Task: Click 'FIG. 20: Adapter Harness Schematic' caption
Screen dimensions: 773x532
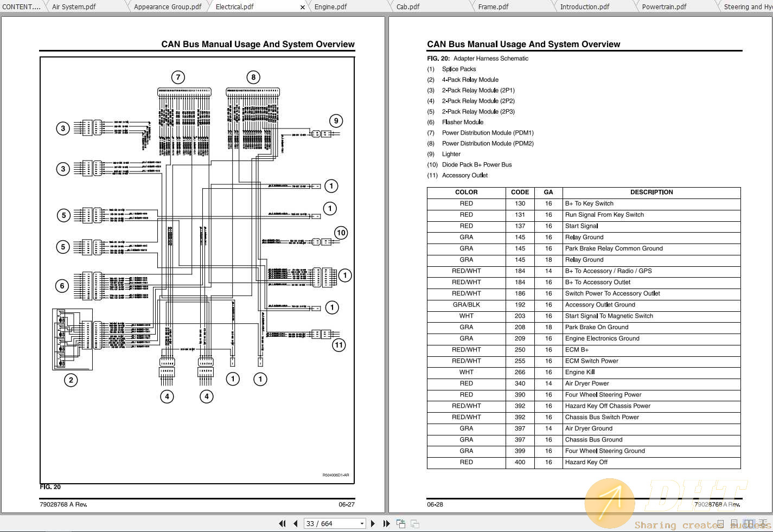Action: click(477, 59)
